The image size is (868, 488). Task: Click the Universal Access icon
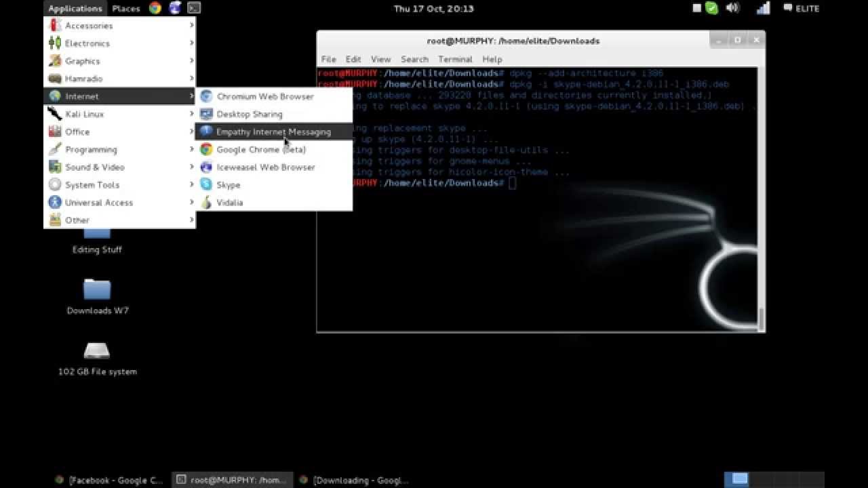pos(55,202)
